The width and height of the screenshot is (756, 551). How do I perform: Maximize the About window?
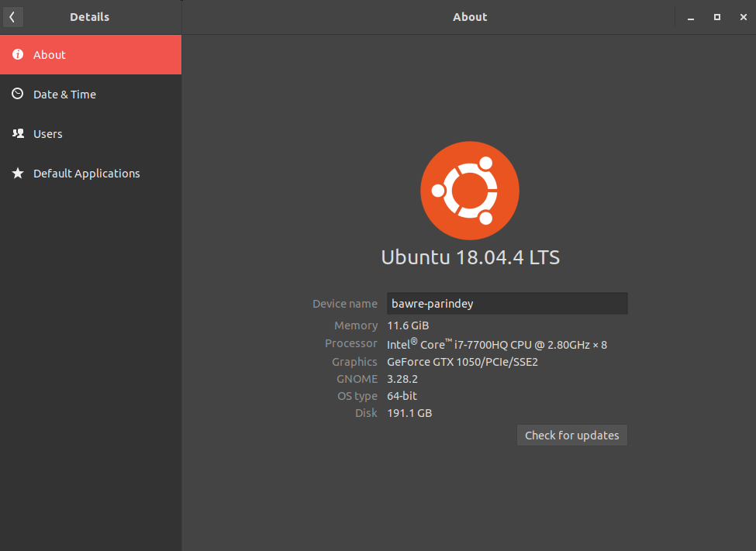click(x=717, y=17)
